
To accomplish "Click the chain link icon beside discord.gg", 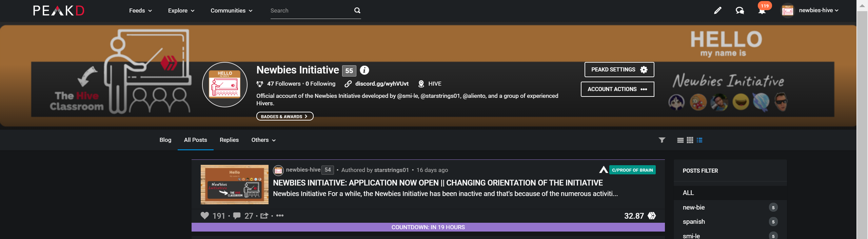I will 348,84.
